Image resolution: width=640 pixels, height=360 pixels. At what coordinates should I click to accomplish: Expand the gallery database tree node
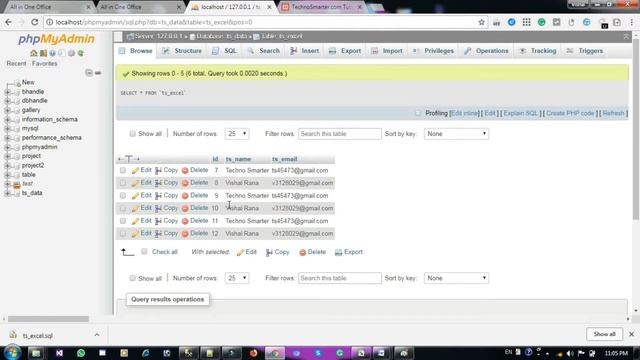pyautogui.click(x=7, y=110)
